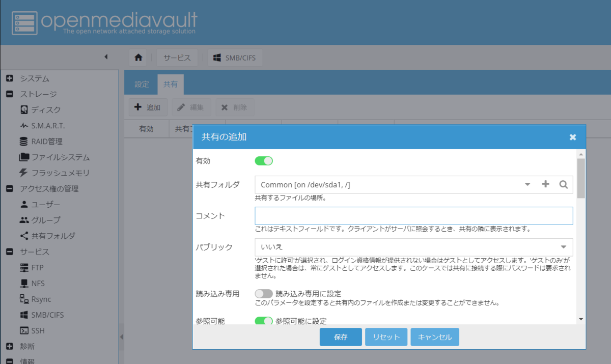611x364 pixels.
Task: Click the dialog scrollbar down arrow
Action: pos(581,319)
